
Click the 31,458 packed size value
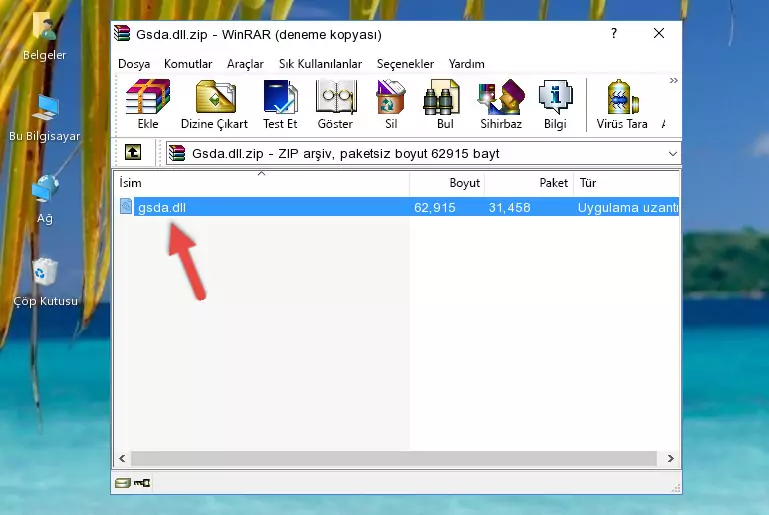point(510,207)
